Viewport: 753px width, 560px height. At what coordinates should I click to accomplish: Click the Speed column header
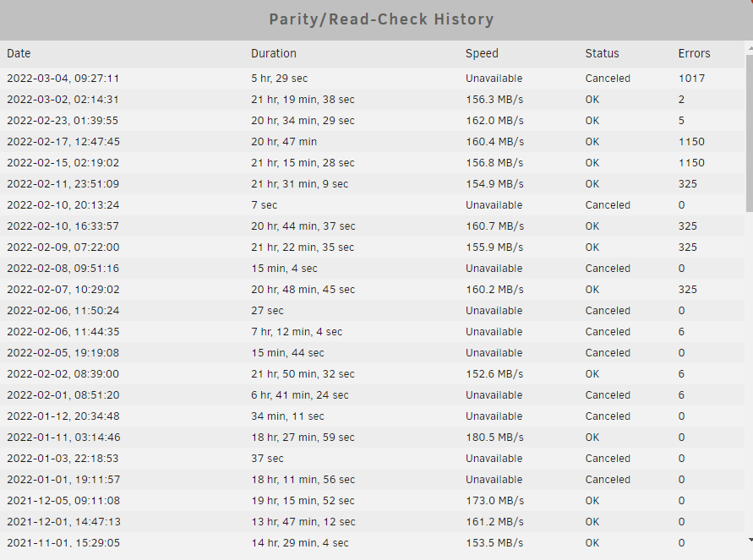pyautogui.click(x=482, y=53)
